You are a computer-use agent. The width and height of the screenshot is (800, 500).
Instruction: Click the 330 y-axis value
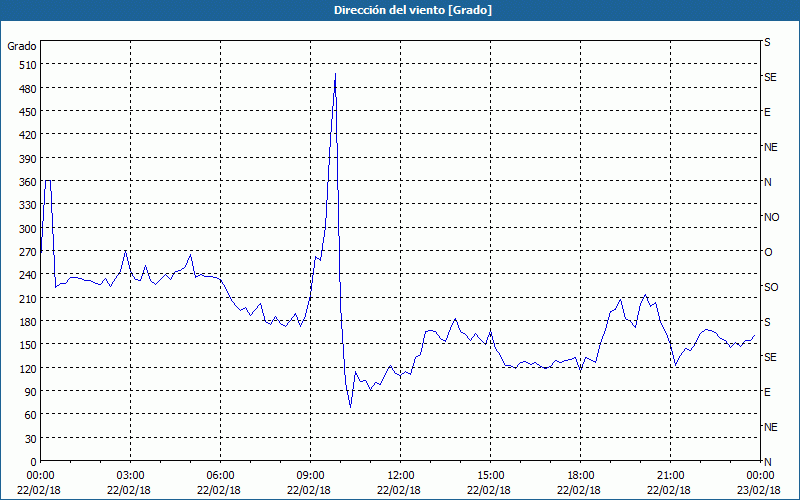click(27, 205)
